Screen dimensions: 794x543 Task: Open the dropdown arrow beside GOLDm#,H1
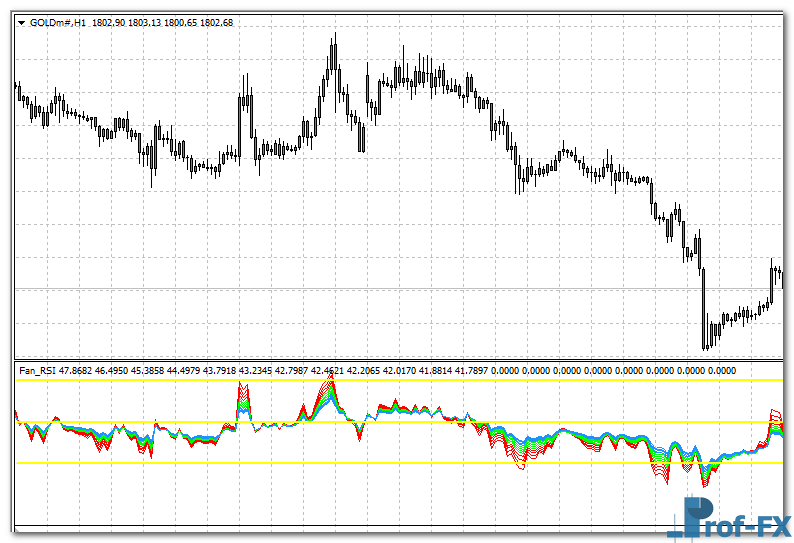21,22
